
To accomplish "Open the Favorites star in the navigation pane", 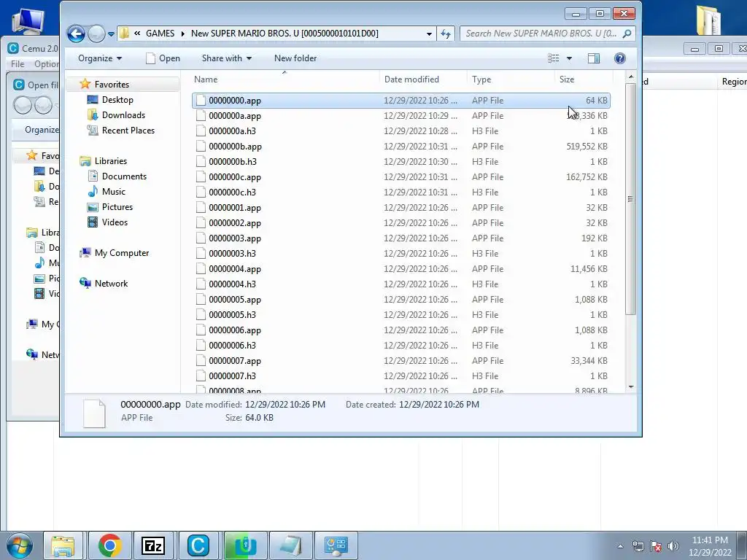I will coord(85,85).
